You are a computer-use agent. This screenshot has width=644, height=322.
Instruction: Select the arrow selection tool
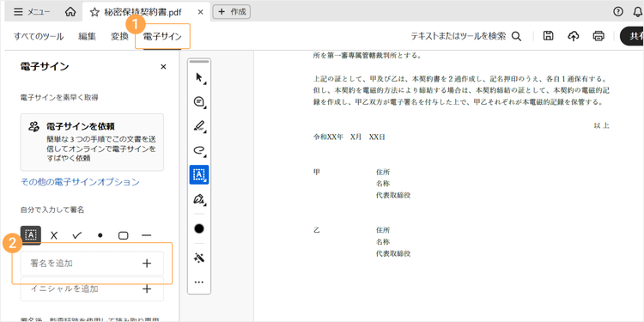(199, 77)
